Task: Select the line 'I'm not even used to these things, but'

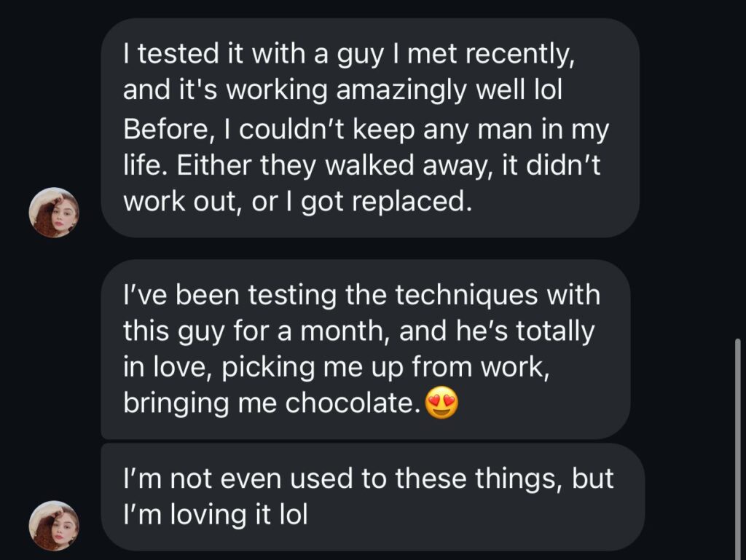Action: 368,478
